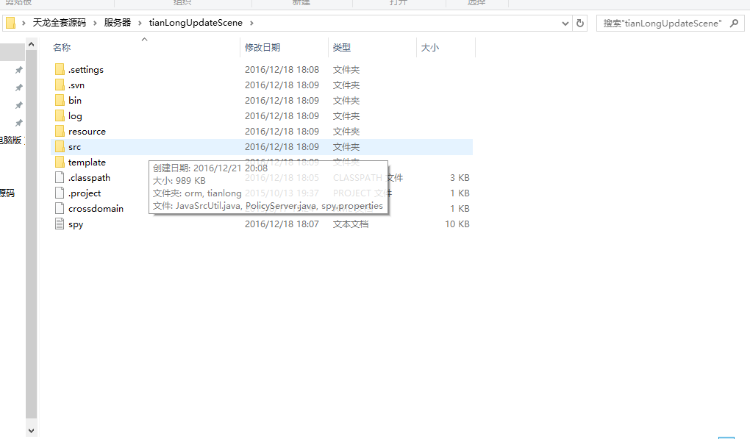
Task: Select the src folder name
Action: tap(75, 147)
